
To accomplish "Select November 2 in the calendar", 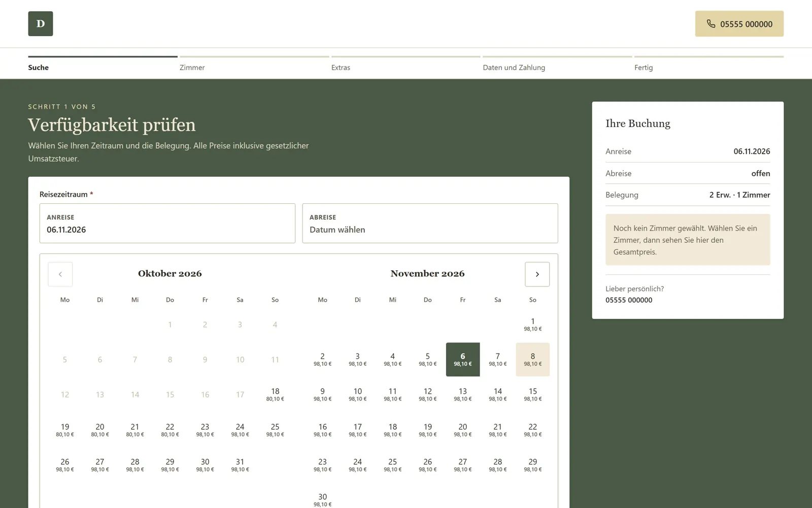I will [323, 360].
